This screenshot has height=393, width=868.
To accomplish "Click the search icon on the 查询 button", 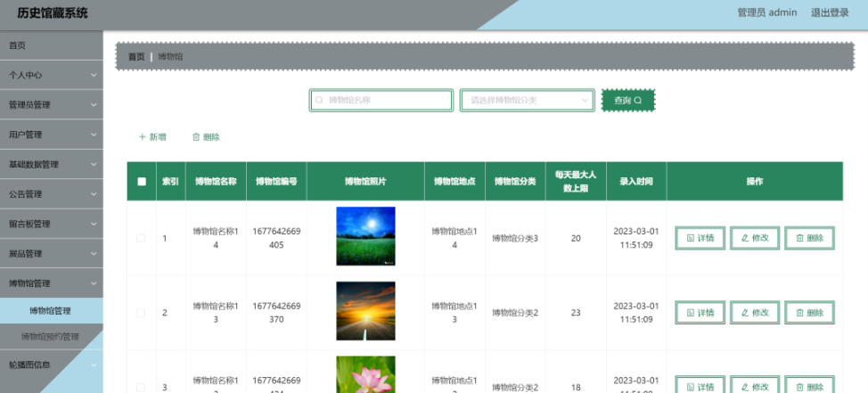I will (x=638, y=100).
